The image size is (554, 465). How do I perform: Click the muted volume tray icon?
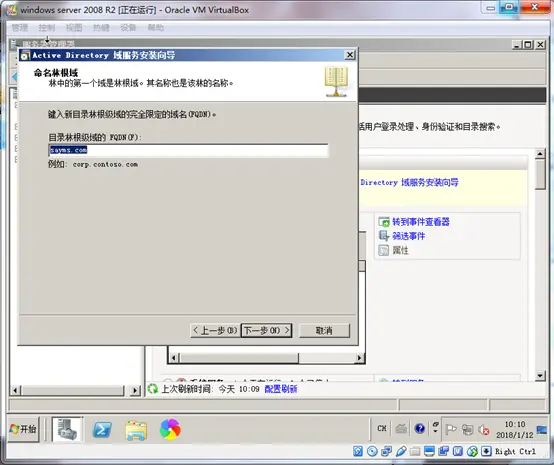tap(484, 430)
